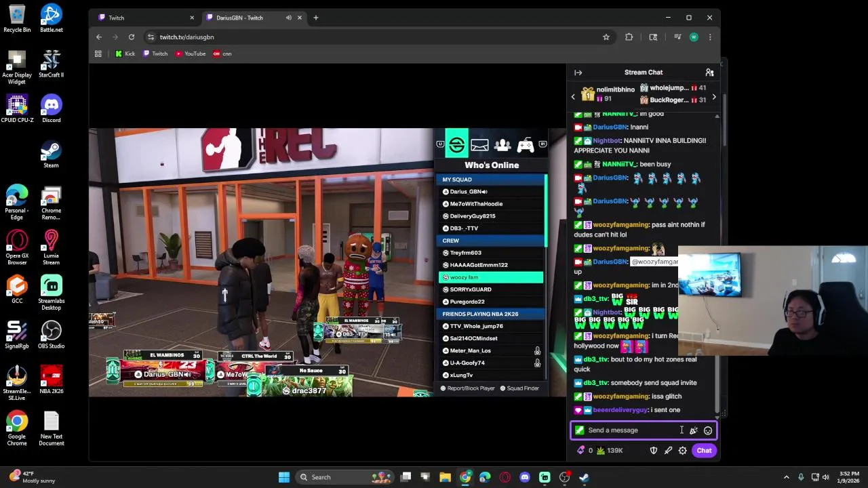
Task: Bookmark this page with the star
Action: tap(606, 37)
